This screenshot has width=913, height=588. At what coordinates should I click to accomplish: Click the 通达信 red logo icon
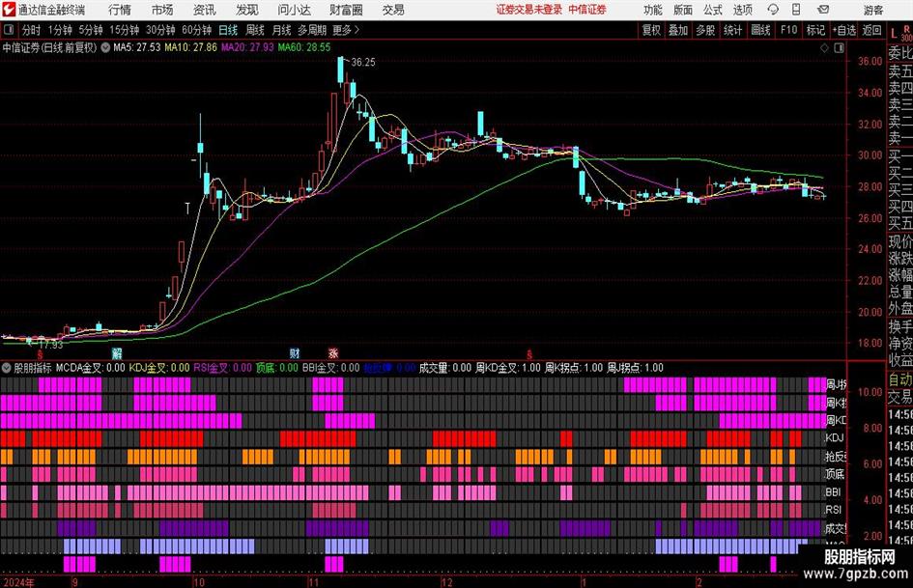tap(8, 10)
